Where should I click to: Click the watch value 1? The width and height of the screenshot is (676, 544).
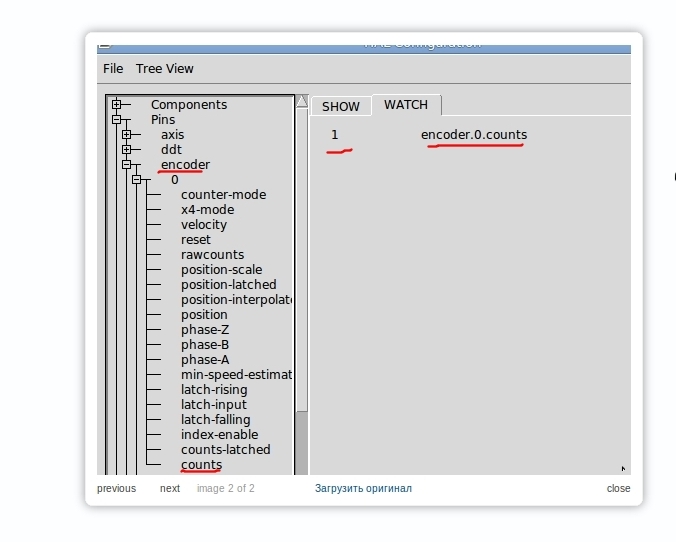tap(335, 135)
